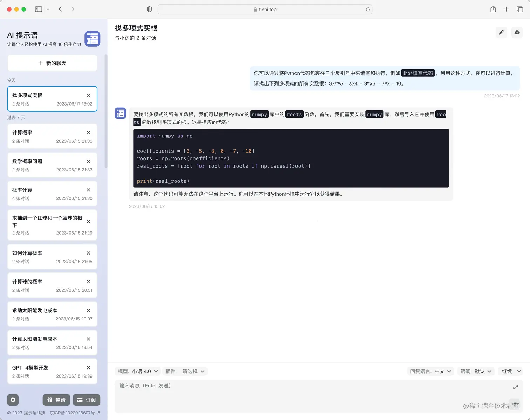The height and width of the screenshot is (420, 530).
Task: Expand the message input with fullscreen icon
Action: coord(516,387)
